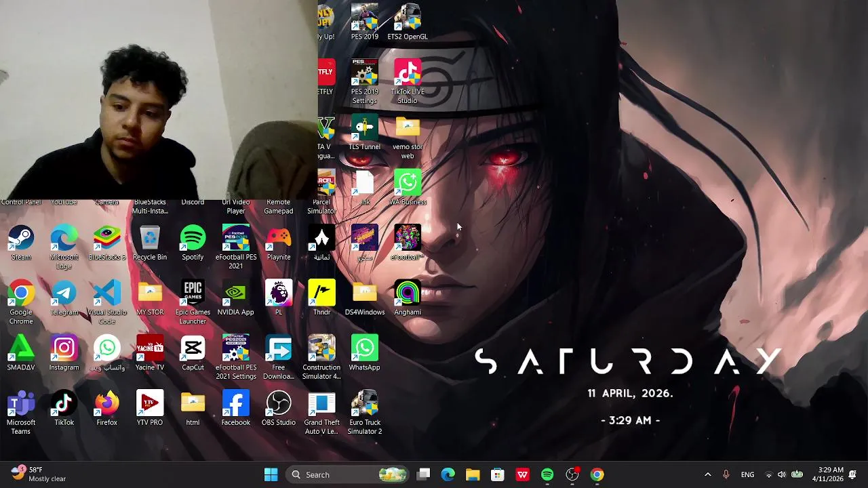868x488 pixels.
Task: Select the Google Chrome desktop shortcut
Action: [x=21, y=303]
